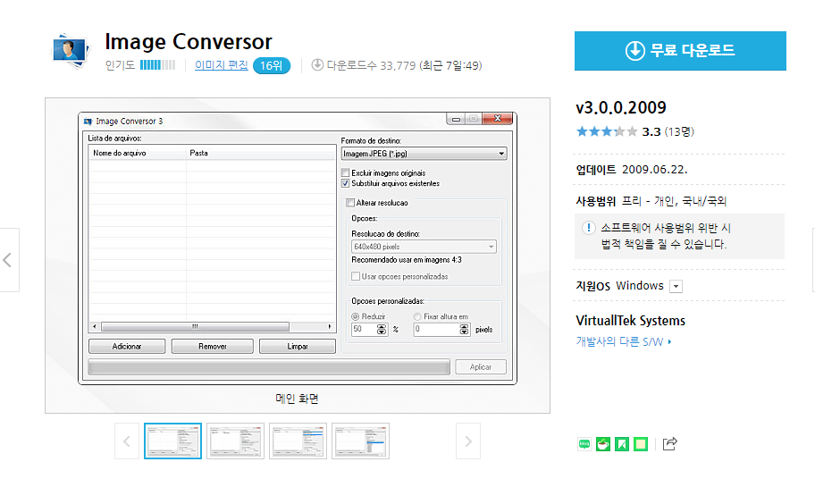Open the VirtuallTek Systems developer name
Image resolution: width=815 pixels, height=504 pixels.
pyautogui.click(x=631, y=321)
